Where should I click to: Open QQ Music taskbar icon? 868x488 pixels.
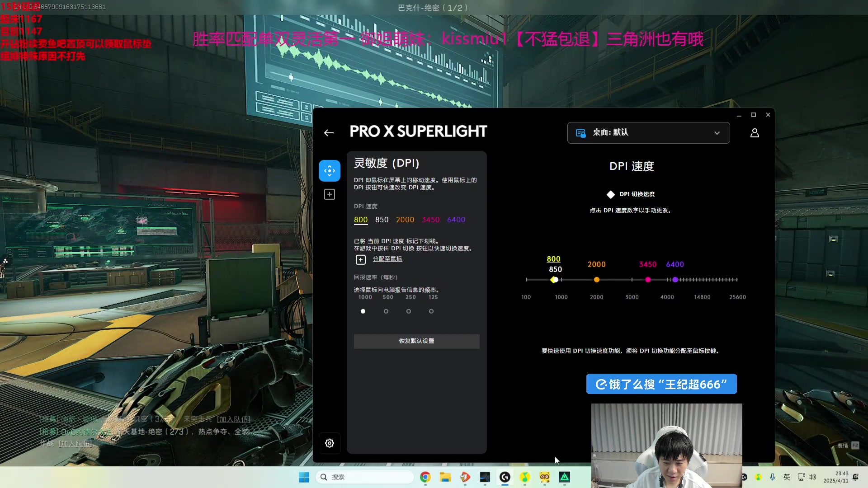coord(524,477)
